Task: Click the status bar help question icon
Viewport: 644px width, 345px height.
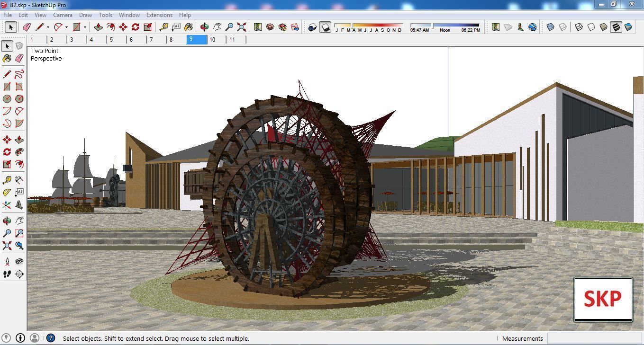Action: coord(51,338)
